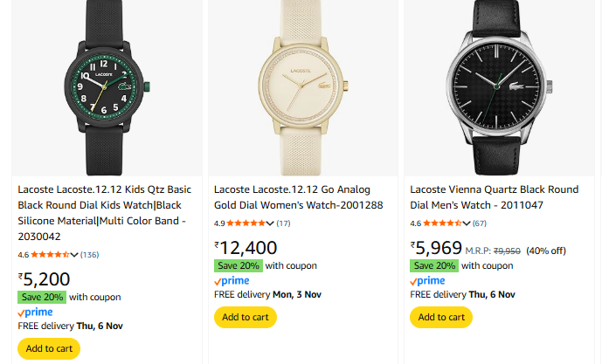602x364 pixels.
Task: Add the ₹12,400 Women's watch to cart
Action: pos(245,317)
